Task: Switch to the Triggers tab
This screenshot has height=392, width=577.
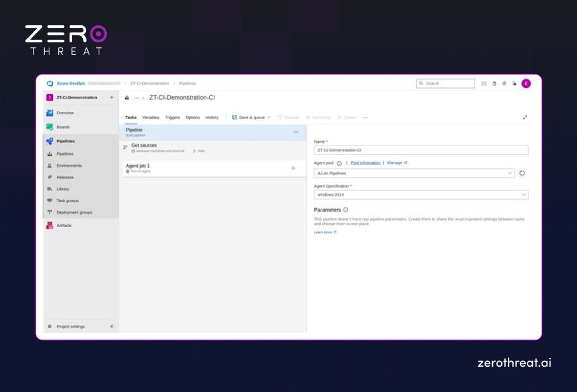Action: coord(172,118)
